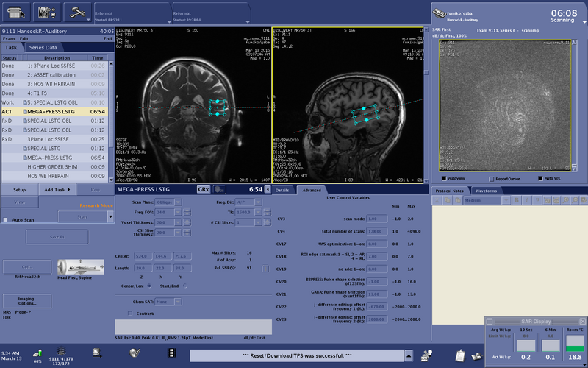
Task: Open the Edit menu
Action: click(x=24, y=39)
